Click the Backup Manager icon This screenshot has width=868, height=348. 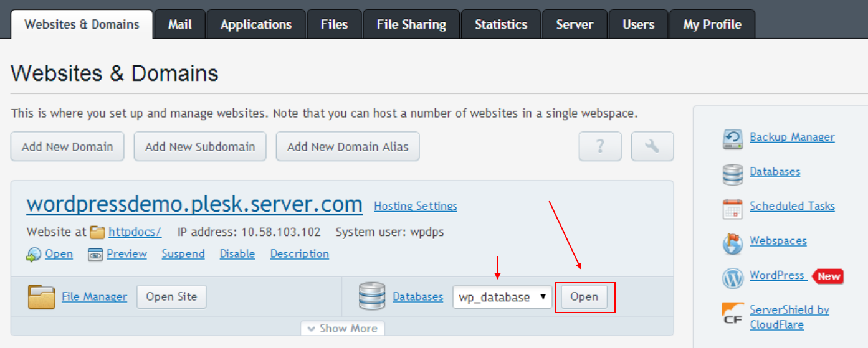coord(733,138)
